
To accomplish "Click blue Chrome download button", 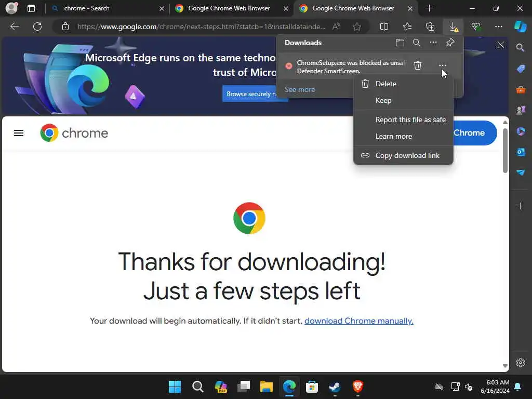I will coord(474,133).
